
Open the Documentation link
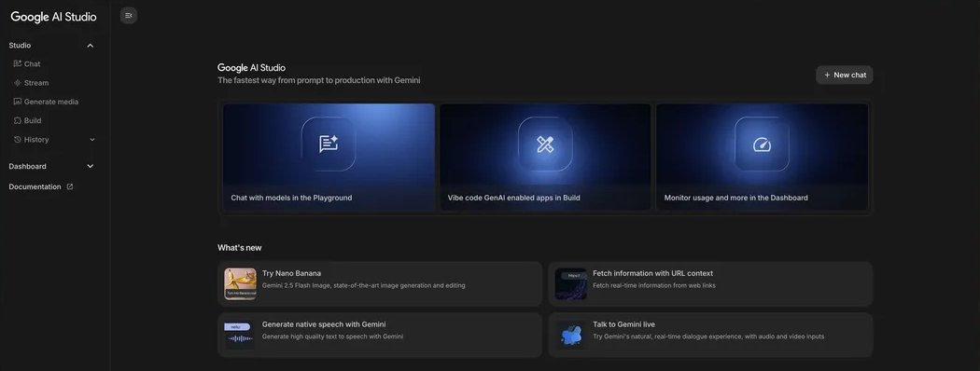click(35, 186)
